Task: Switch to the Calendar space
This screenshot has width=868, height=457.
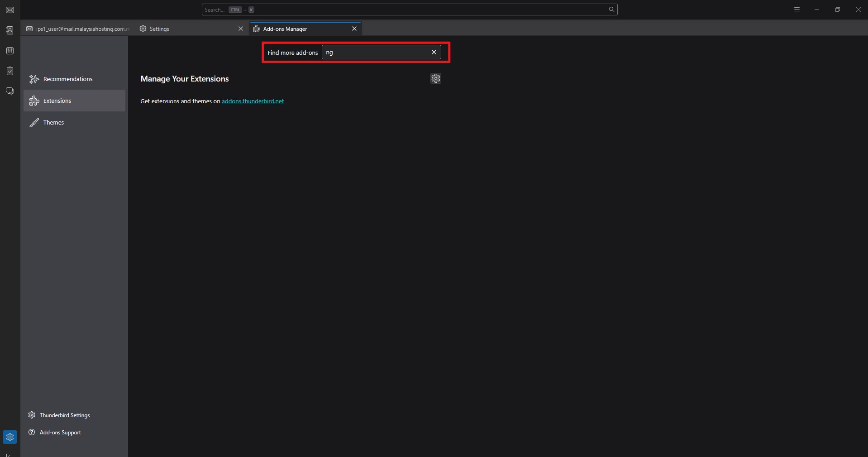Action: click(10, 51)
